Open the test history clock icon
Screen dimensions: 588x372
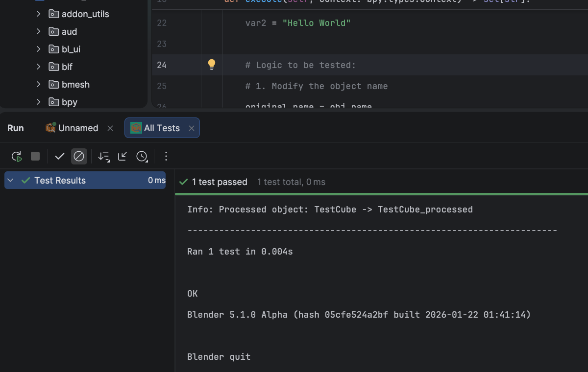(142, 156)
